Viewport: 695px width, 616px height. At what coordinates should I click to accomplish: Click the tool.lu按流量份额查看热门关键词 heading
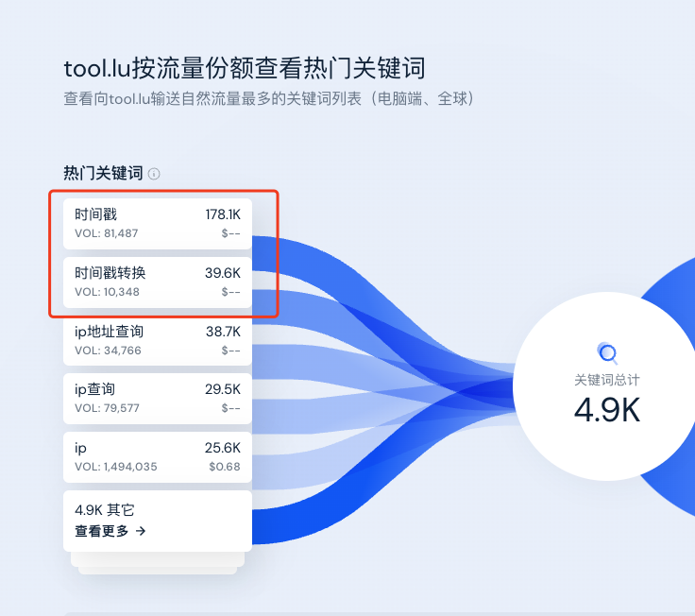[x=244, y=68]
